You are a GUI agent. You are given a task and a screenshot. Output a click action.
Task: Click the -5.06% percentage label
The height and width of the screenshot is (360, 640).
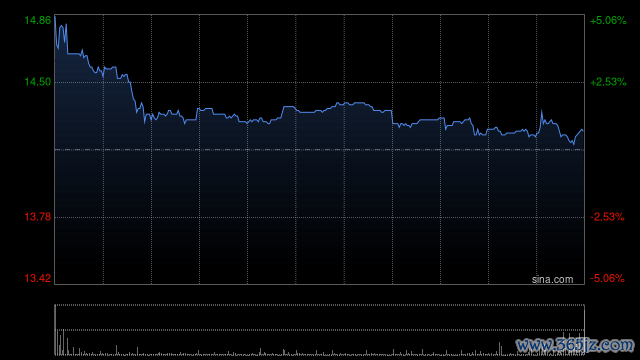pyautogui.click(x=607, y=278)
